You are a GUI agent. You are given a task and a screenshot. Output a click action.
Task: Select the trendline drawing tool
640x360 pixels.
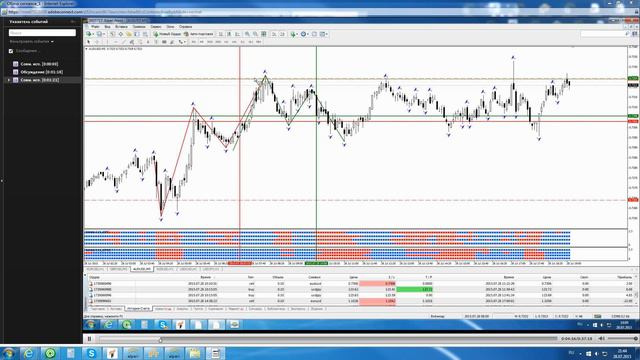click(124, 42)
